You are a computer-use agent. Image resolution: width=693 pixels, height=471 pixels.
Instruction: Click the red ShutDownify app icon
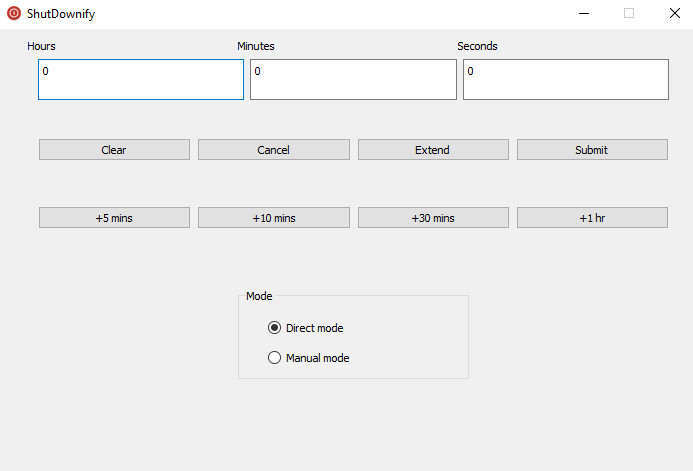(14, 13)
